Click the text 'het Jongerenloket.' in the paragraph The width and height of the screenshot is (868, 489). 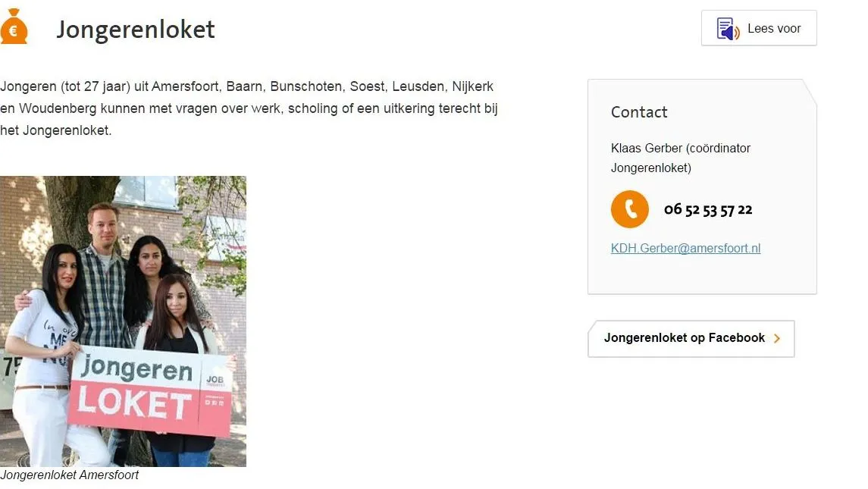(x=56, y=130)
